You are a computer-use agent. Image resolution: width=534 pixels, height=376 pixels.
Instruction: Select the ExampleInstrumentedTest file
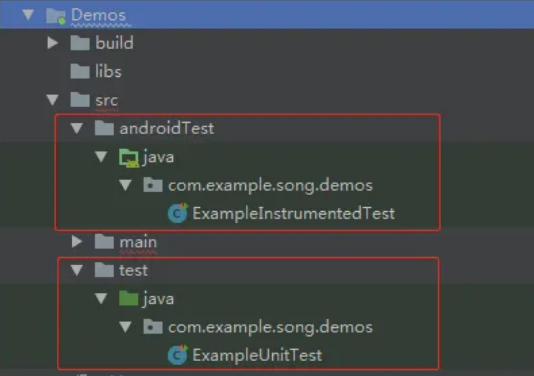coord(294,214)
